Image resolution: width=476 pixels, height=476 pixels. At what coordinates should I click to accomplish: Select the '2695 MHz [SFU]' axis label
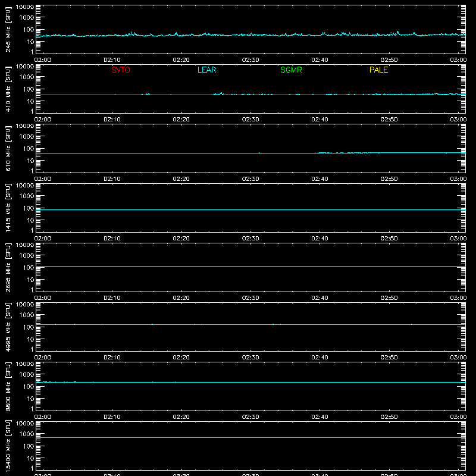point(8,267)
